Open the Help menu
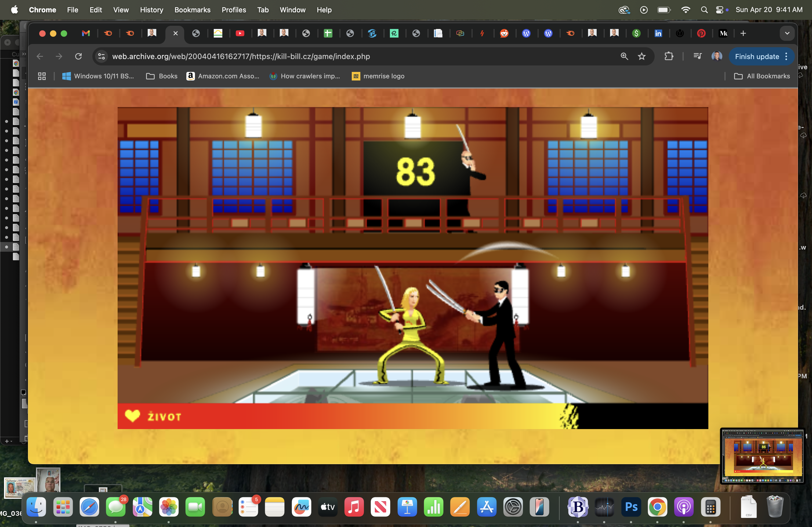This screenshot has height=527, width=812. pyautogui.click(x=324, y=10)
